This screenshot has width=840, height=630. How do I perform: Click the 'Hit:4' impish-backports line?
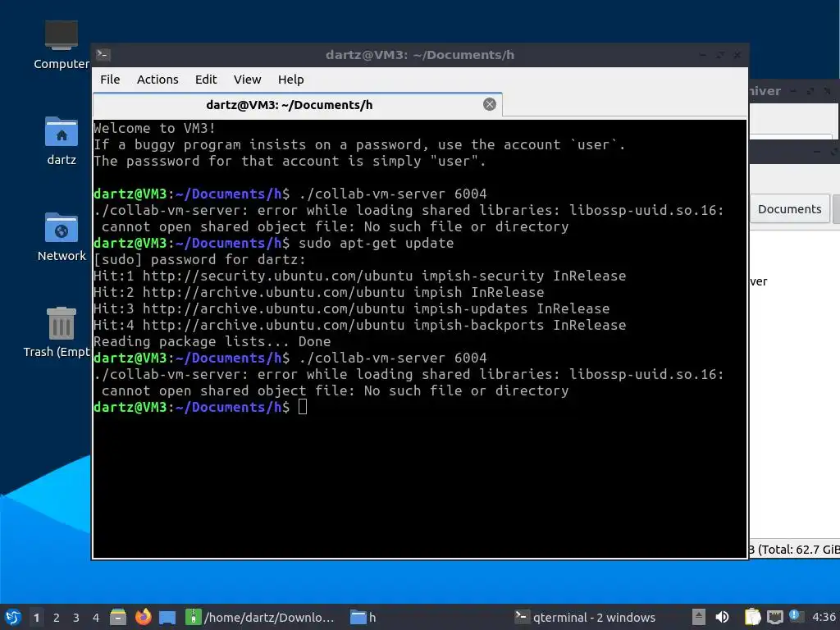tap(360, 325)
